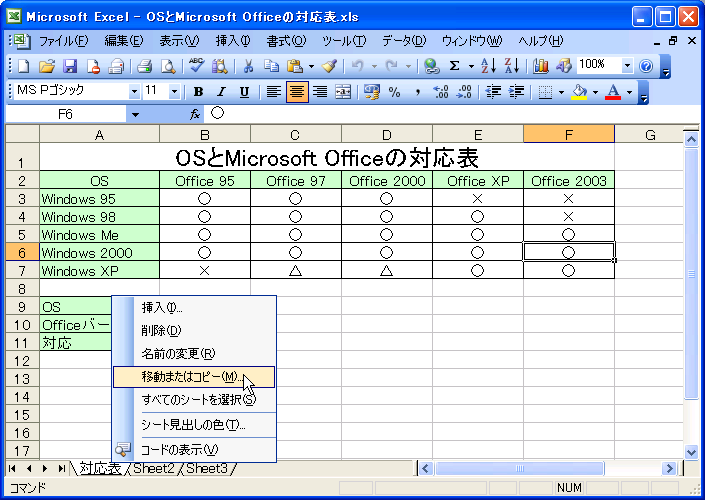Choose 削除 in the context menu
The image size is (705, 500).
(194, 331)
